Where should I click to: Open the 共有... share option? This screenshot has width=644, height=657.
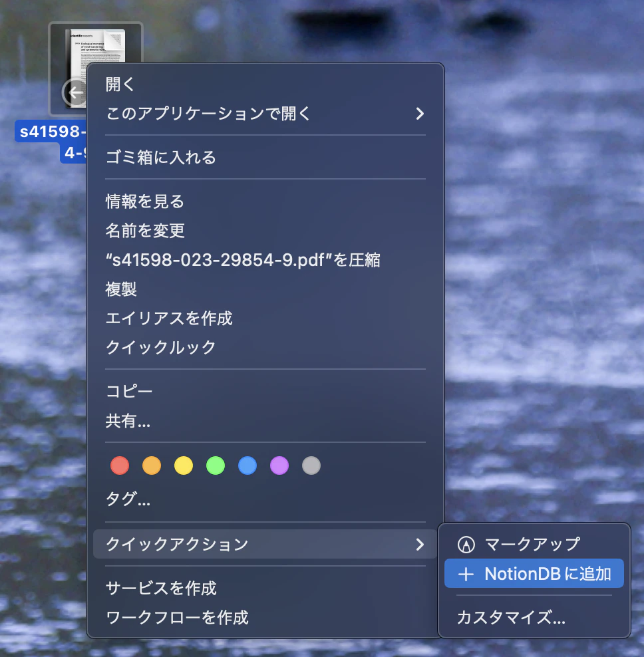(265, 421)
